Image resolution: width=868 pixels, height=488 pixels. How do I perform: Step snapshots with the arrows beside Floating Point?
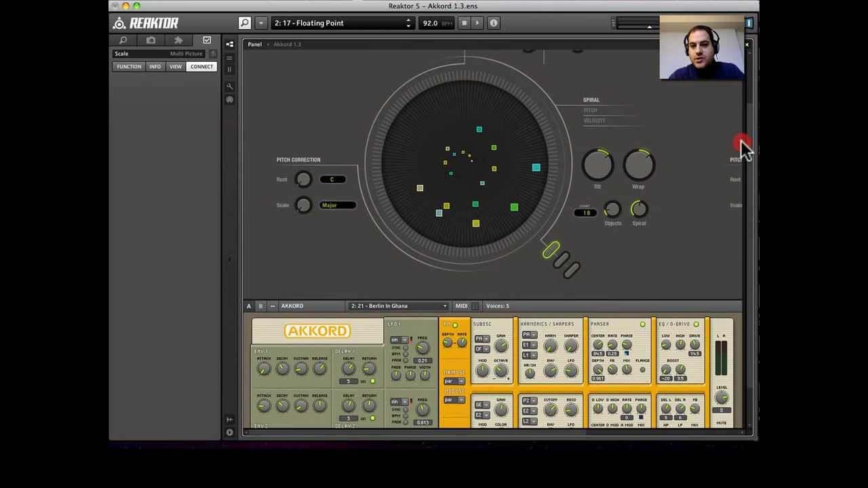(408, 23)
